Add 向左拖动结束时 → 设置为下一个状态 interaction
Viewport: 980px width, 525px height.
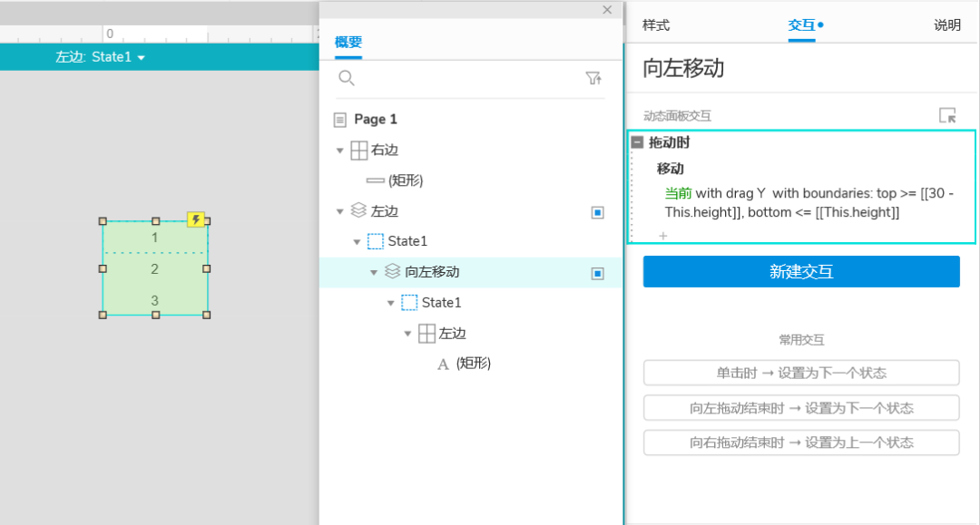click(x=801, y=408)
